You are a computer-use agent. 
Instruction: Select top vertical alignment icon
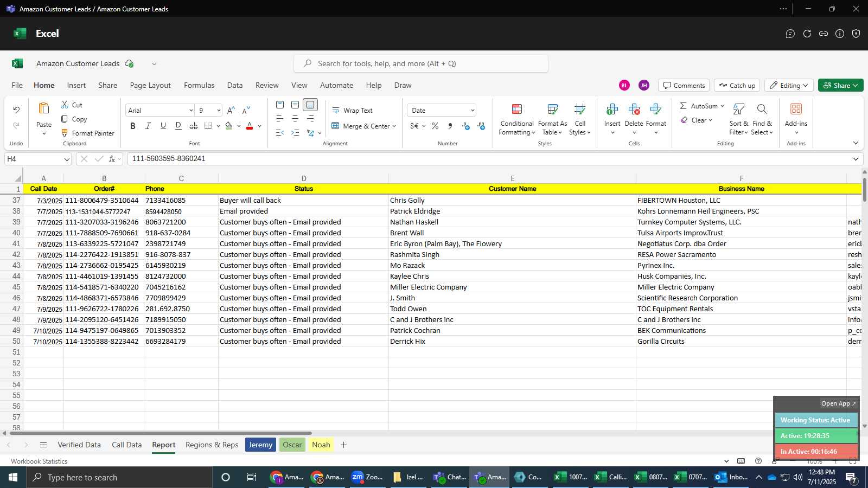coord(280,104)
